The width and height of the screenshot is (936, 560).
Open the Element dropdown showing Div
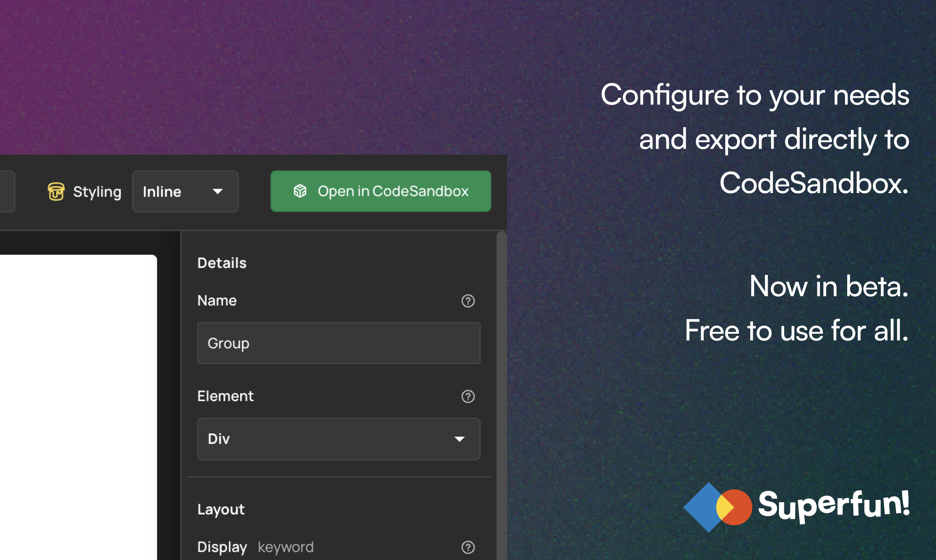click(339, 439)
